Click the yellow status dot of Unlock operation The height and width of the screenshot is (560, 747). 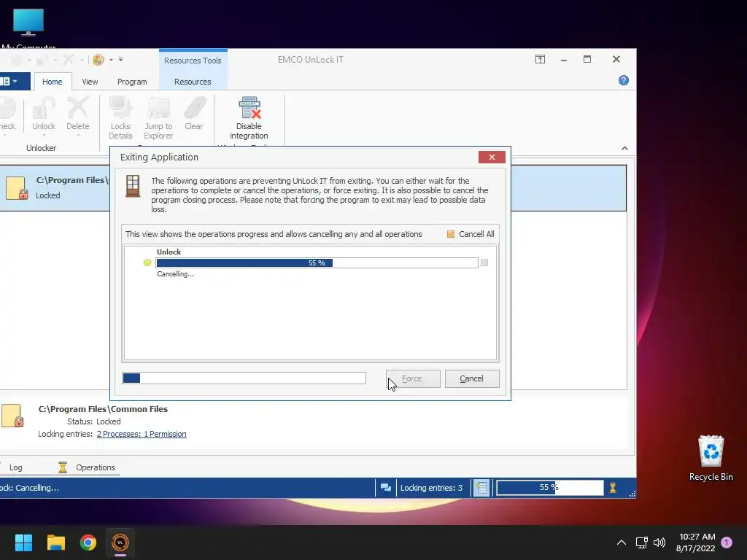(x=147, y=262)
